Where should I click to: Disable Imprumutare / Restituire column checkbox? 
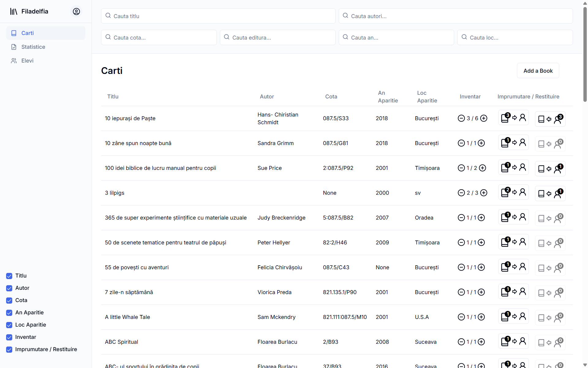pos(9,350)
